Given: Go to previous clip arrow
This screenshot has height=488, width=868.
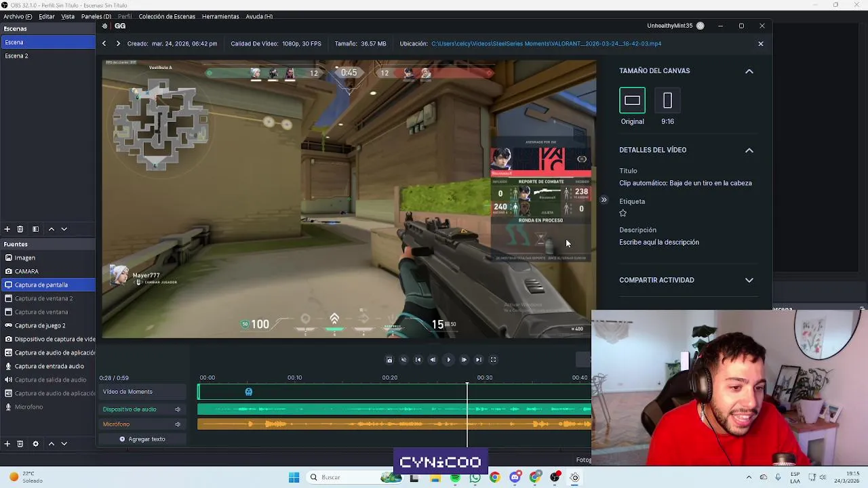Looking at the screenshot, I should click(x=104, y=43).
